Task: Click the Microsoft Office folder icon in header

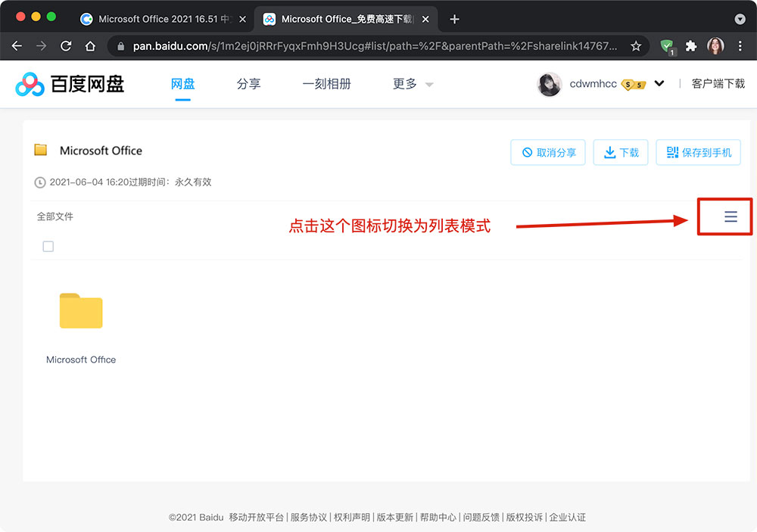Action: click(41, 150)
